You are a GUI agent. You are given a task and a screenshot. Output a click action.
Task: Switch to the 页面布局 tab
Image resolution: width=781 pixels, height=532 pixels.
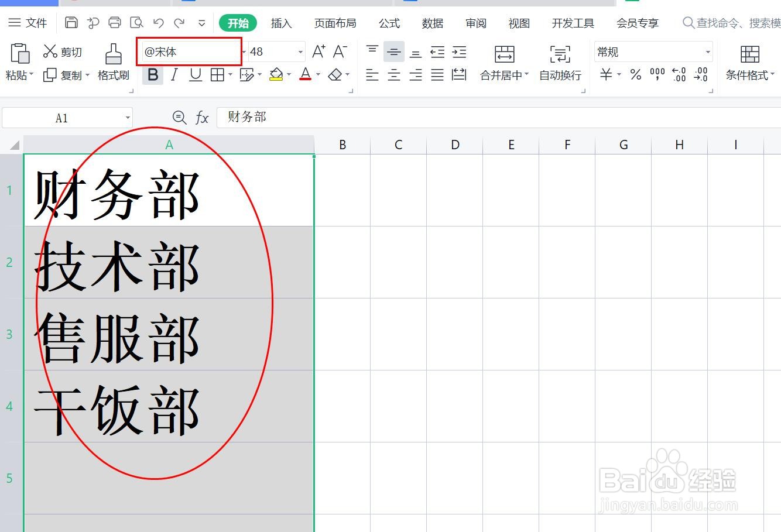pyautogui.click(x=335, y=23)
